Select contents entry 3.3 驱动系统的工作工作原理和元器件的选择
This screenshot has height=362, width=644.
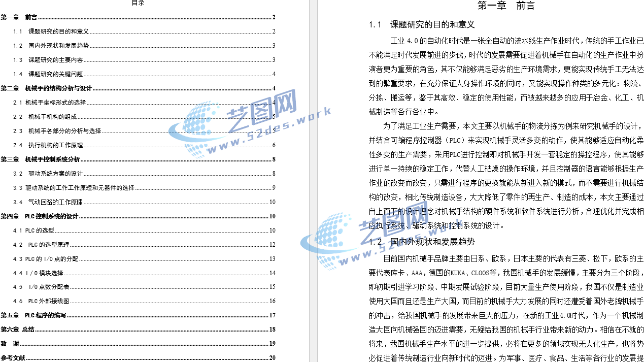[x=144, y=188]
